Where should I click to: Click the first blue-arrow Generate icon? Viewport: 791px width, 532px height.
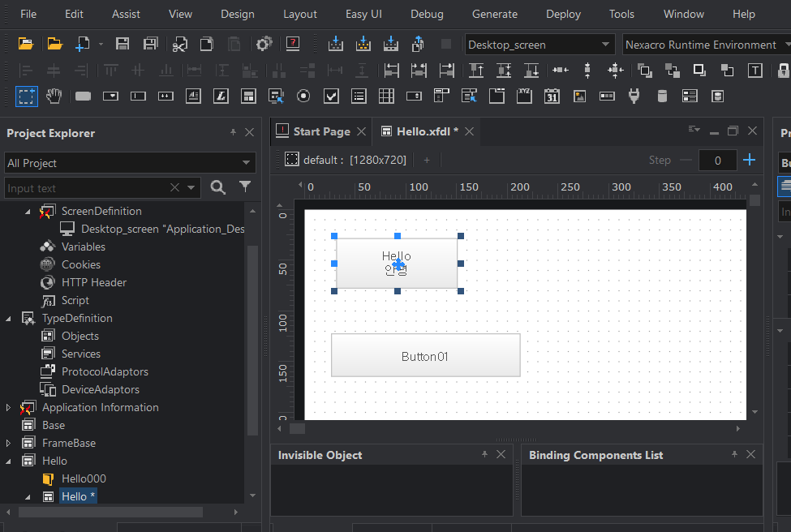click(336, 45)
